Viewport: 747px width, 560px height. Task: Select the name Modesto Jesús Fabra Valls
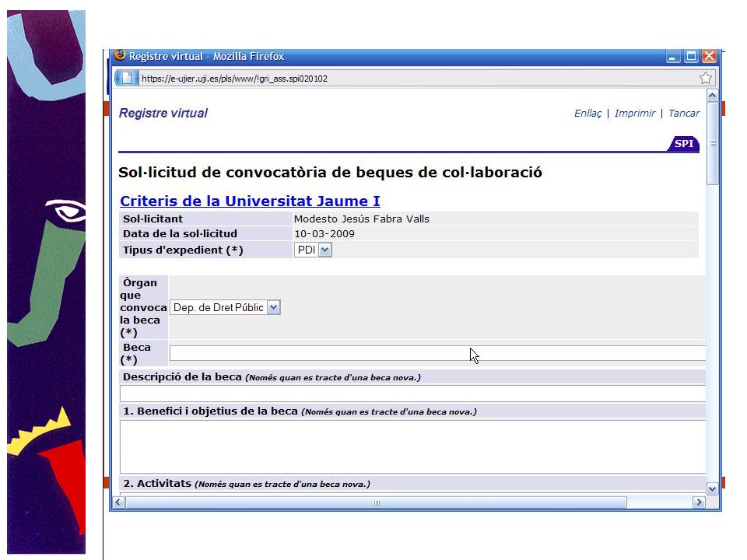click(x=362, y=219)
